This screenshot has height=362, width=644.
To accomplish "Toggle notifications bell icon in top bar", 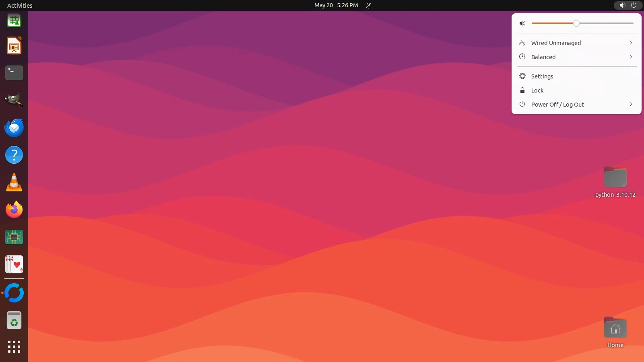I will 368,5.
